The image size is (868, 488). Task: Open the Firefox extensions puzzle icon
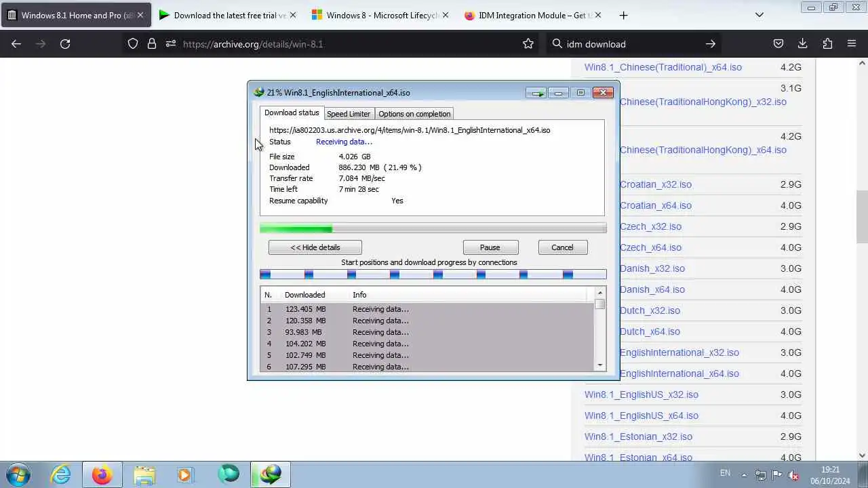[x=827, y=44]
